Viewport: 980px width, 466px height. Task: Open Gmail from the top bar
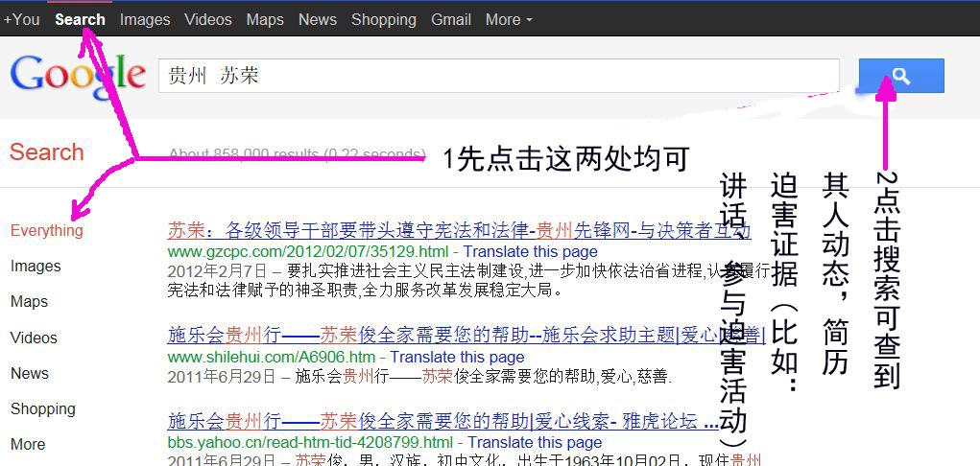pyautogui.click(x=451, y=19)
